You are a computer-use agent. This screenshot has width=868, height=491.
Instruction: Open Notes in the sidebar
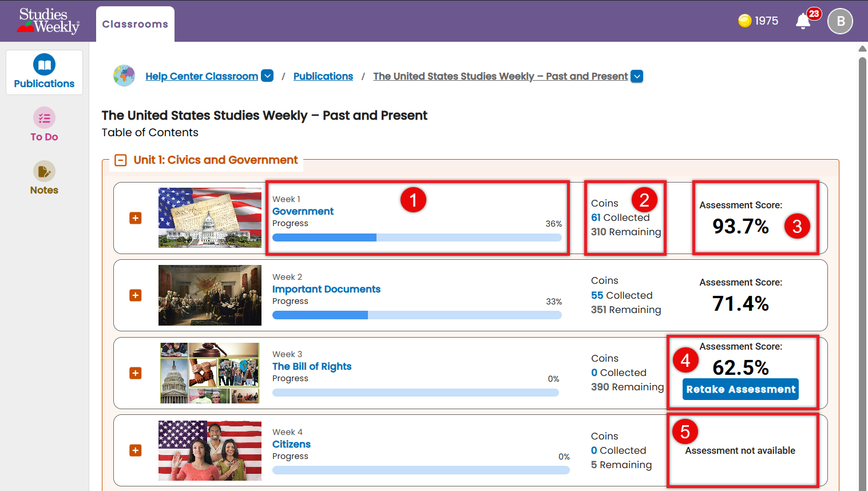44,178
